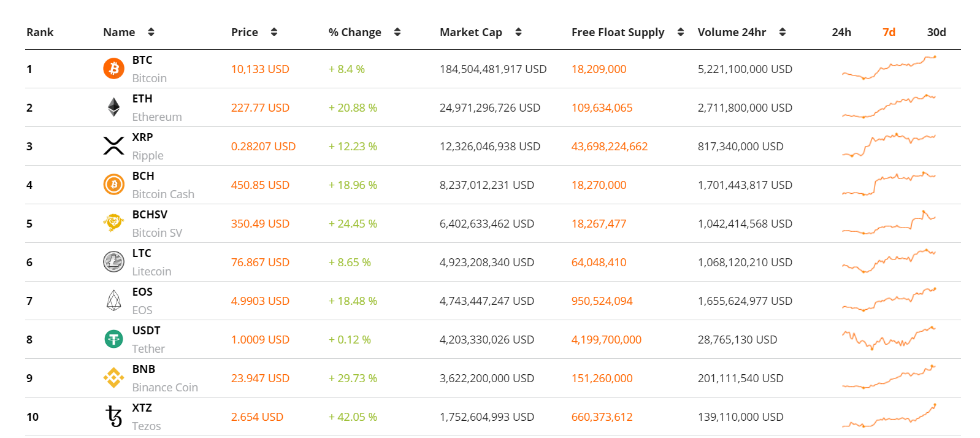
Task: Click the Bitcoin Cash logo icon
Action: click(x=113, y=185)
